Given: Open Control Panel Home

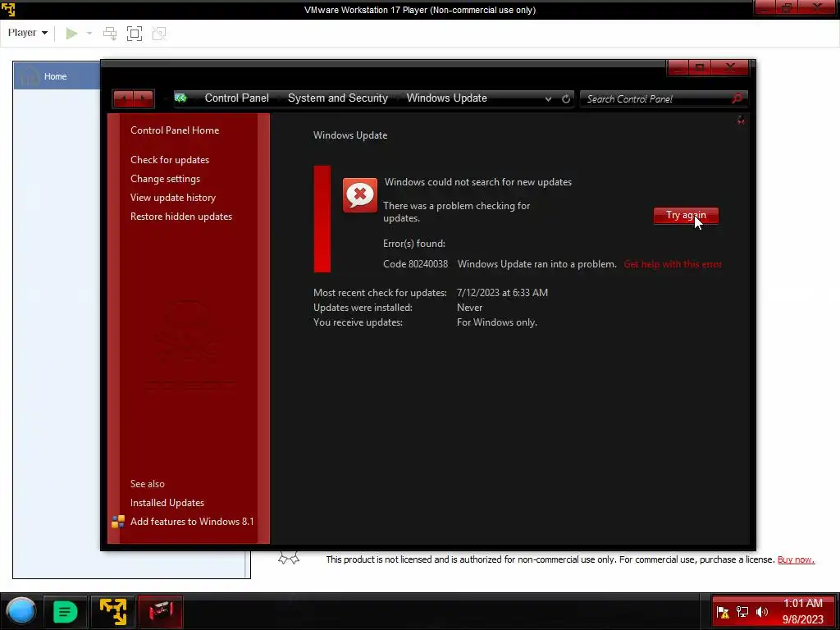Looking at the screenshot, I should [175, 130].
